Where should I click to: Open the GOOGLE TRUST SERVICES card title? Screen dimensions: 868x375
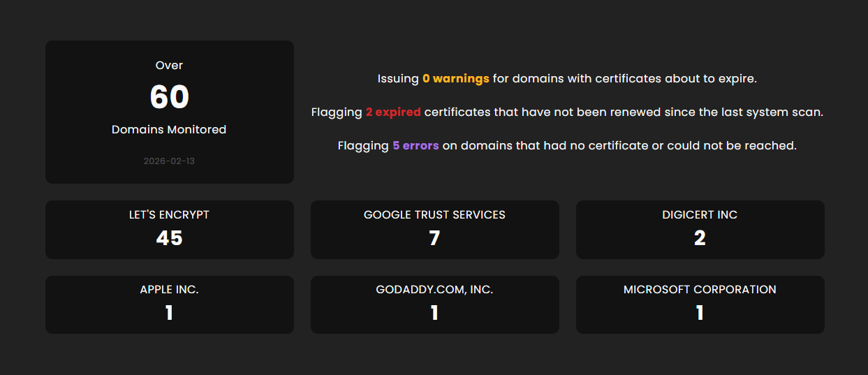tap(434, 215)
